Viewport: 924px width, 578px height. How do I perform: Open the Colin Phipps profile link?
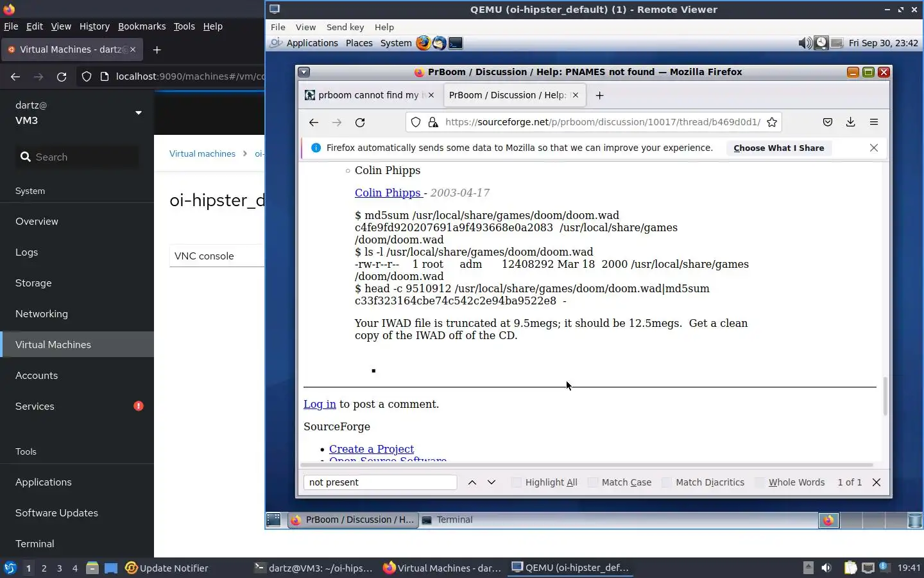click(388, 193)
